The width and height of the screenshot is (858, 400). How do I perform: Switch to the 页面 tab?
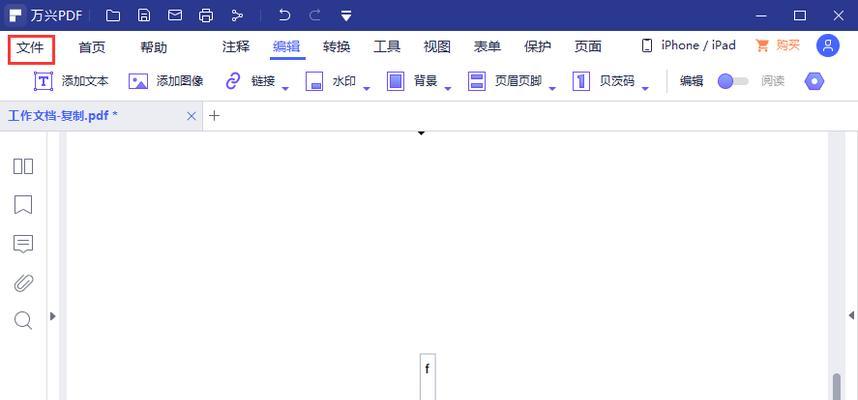pos(588,47)
